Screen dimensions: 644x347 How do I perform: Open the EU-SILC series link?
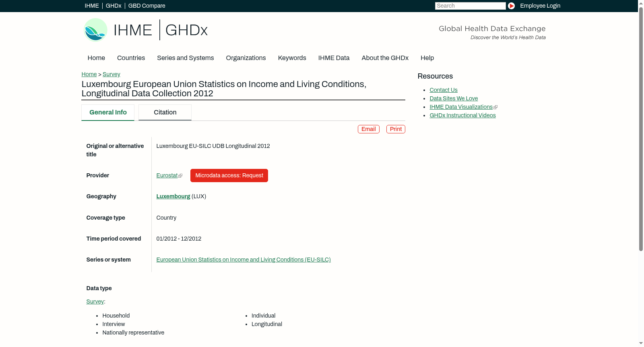(x=244, y=260)
